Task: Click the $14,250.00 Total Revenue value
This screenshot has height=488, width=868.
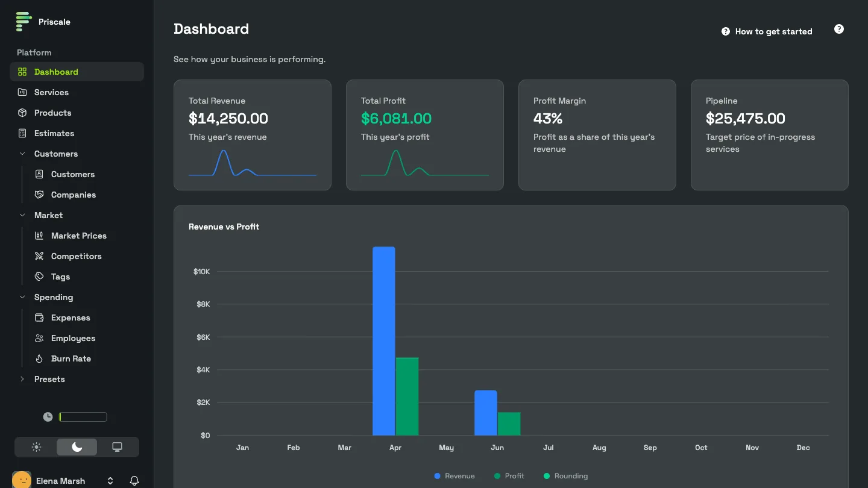Action: coord(228,119)
